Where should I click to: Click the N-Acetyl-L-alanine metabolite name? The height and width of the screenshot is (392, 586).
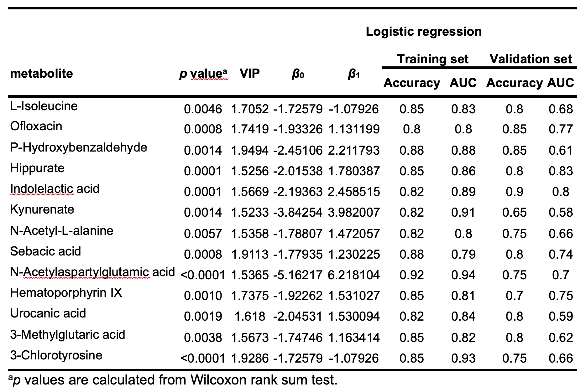[x=62, y=231]
